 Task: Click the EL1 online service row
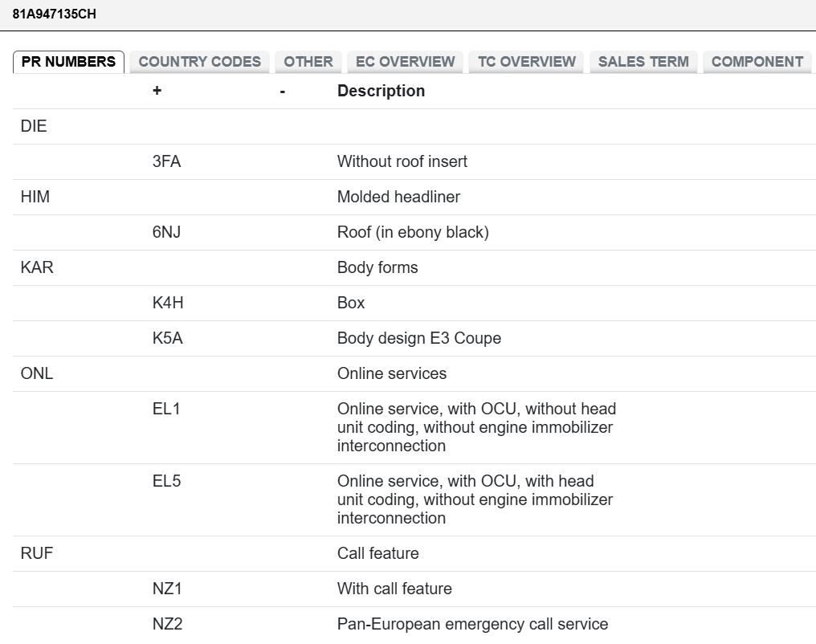(414, 428)
